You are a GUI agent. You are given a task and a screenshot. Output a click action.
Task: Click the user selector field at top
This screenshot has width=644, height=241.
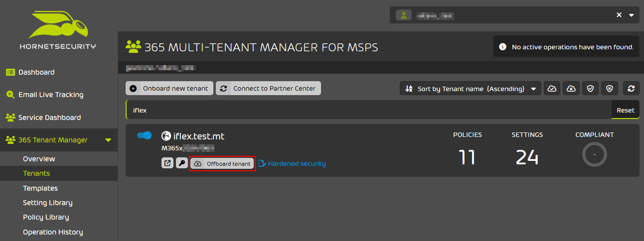click(x=514, y=15)
